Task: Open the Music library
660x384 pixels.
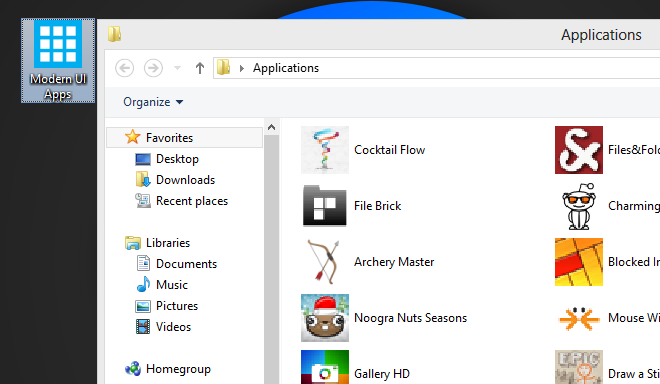Action: (x=162, y=285)
